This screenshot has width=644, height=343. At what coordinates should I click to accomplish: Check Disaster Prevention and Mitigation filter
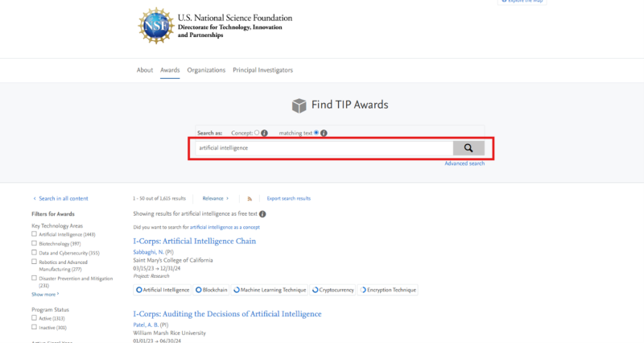(34, 278)
